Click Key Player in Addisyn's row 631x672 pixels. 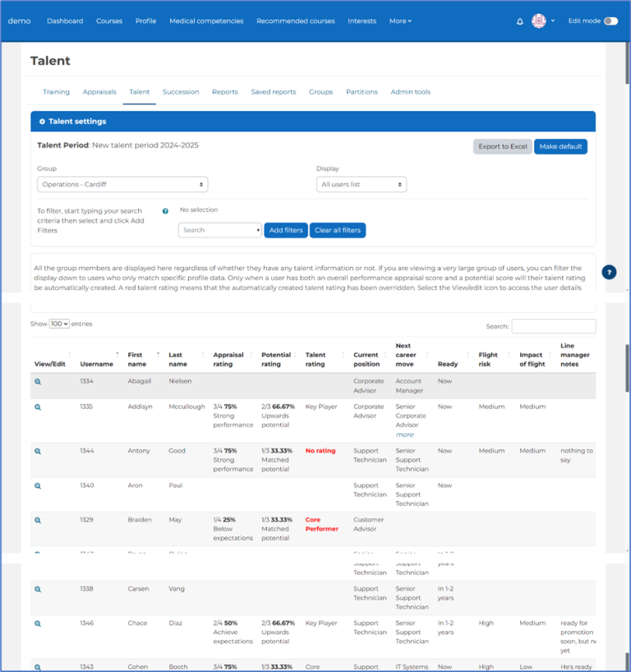click(x=321, y=407)
